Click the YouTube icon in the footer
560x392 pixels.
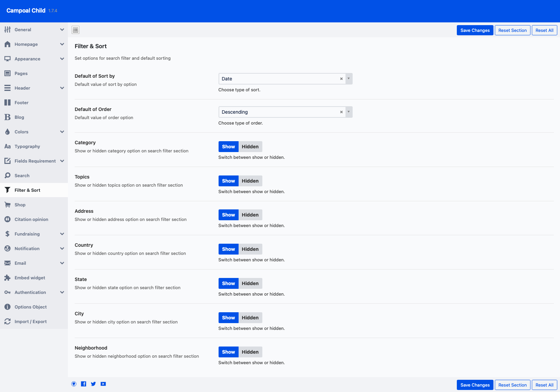tap(103, 384)
